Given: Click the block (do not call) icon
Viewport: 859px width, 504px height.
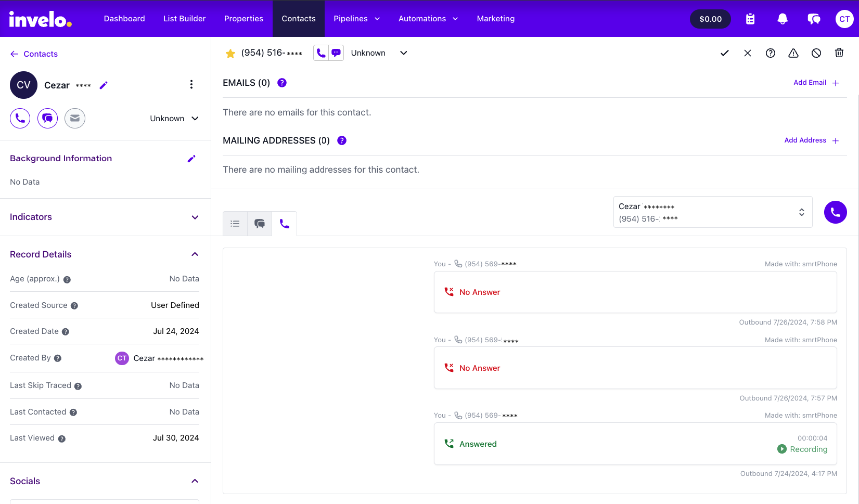Looking at the screenshot, I should click(816, 53).
